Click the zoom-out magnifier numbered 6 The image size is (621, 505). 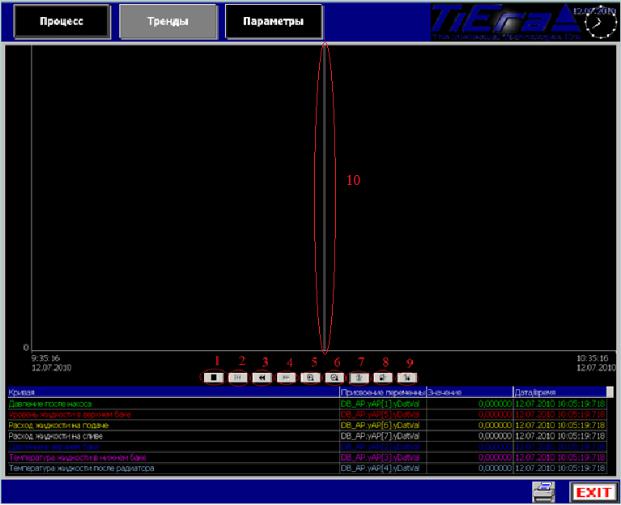point(334,378)
